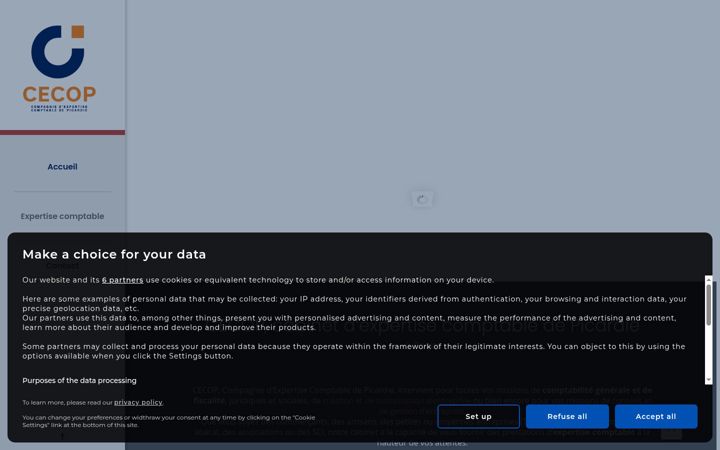Image resolution: width=720 pixels, height=450 pixels.
Task: Open the Expertise comptable menu item
Action: pyautogui.click(x=62, y=216)
